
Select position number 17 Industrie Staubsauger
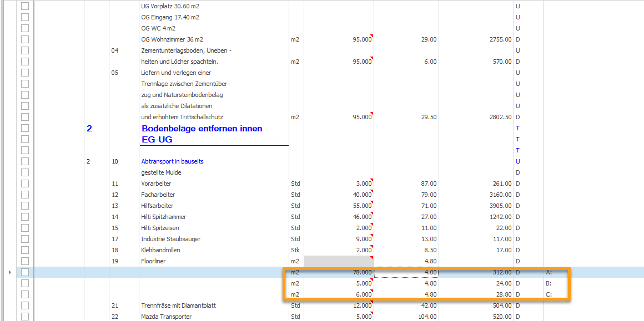pyautogui.click(x=114, y=239)
